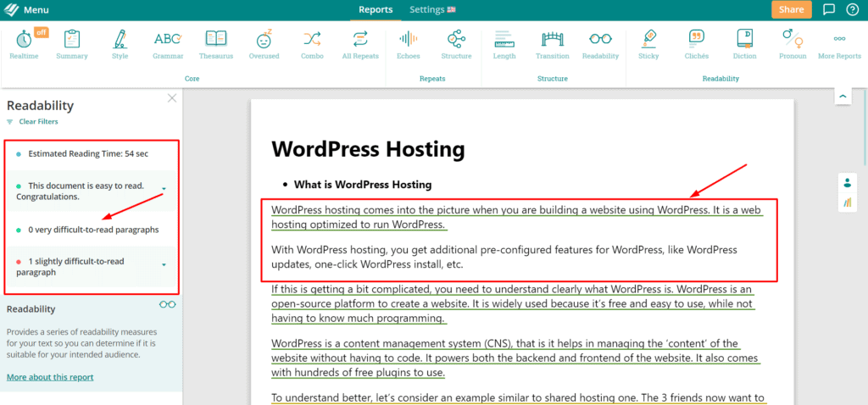Collapse the toolbar with the up chevron

tap(843, 97)
